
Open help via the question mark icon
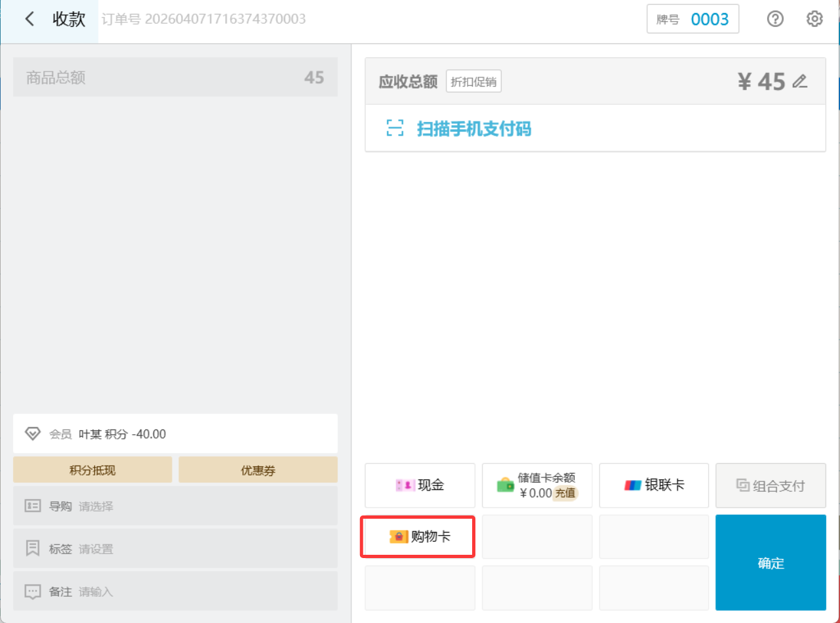(775, 19)
